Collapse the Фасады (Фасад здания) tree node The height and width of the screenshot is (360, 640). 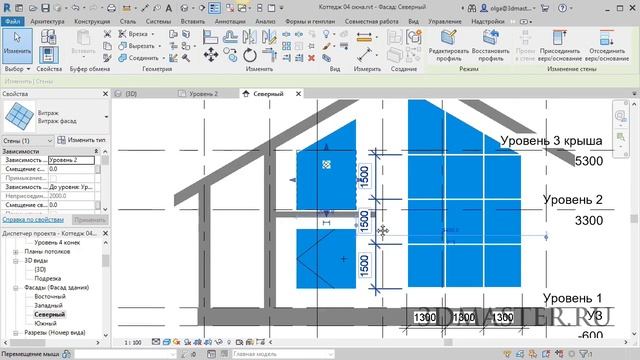[x=16, y=288]
